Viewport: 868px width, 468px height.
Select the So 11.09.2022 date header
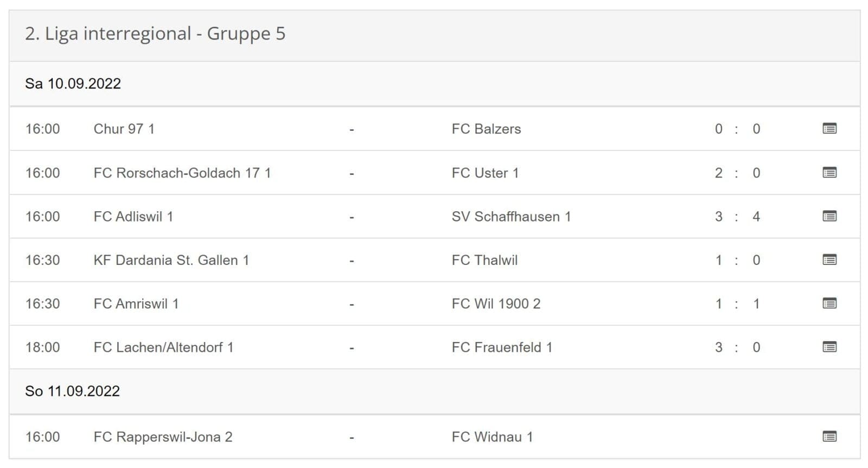coord(72,391)
